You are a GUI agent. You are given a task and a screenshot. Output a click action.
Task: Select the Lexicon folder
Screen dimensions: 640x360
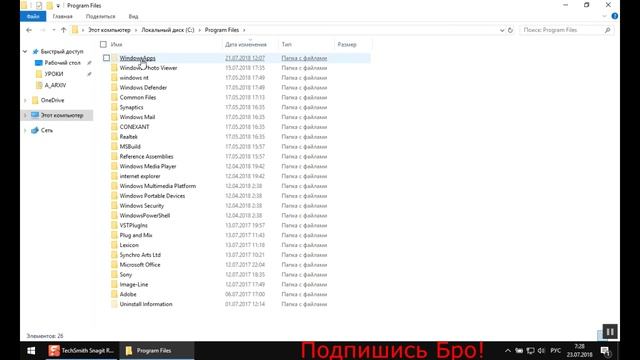[x=129, y=245]
